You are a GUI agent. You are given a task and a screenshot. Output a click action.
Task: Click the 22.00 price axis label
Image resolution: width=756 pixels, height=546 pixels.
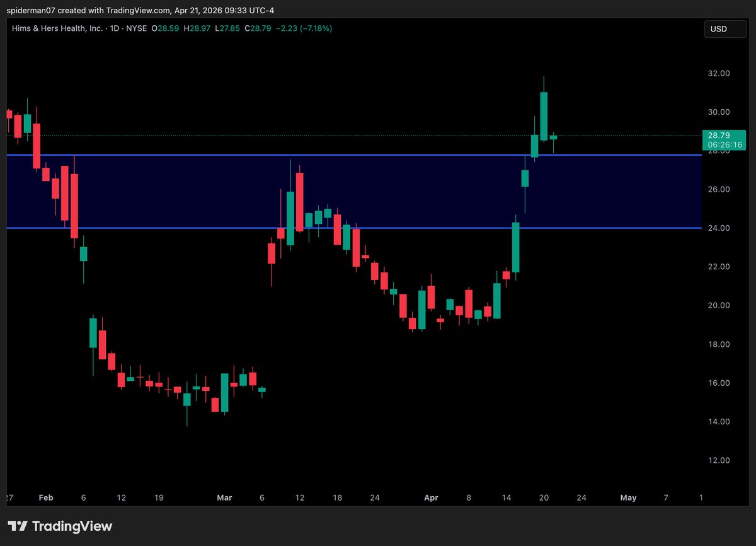coord(719,267)
